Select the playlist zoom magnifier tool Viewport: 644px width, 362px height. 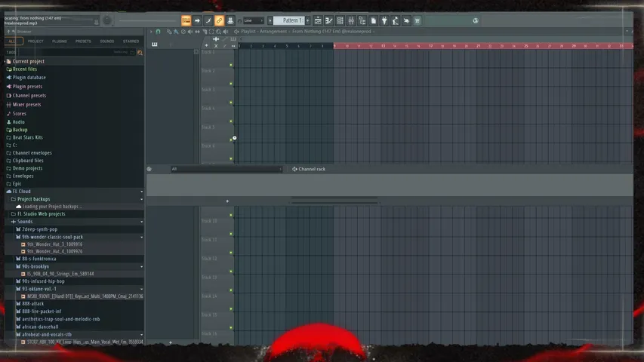click(x=218, y=32)
